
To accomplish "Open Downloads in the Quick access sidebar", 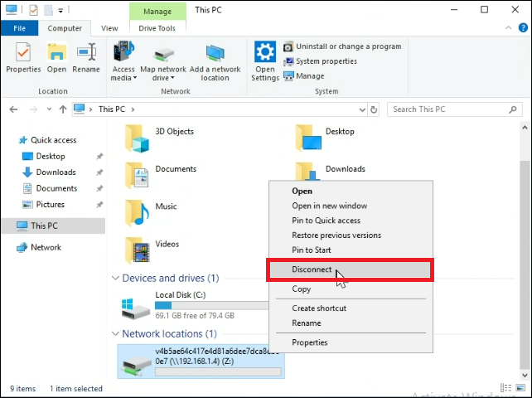I will (x=49, y=172).
